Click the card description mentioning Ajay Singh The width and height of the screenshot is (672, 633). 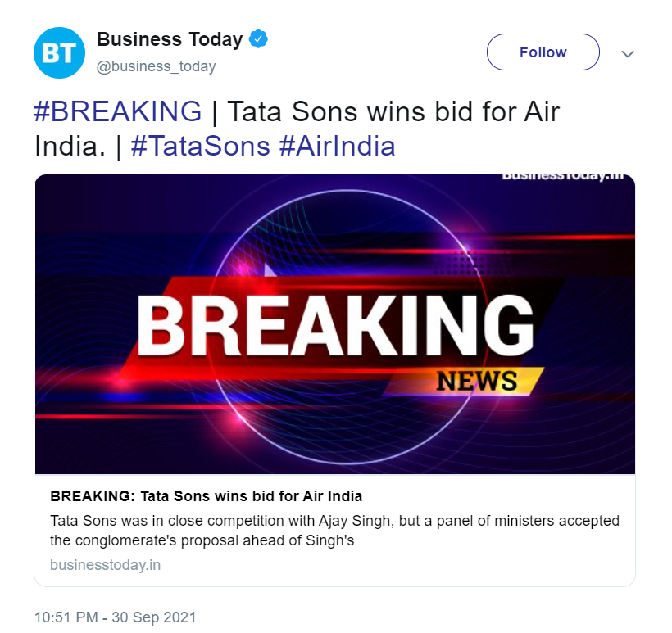334,531
